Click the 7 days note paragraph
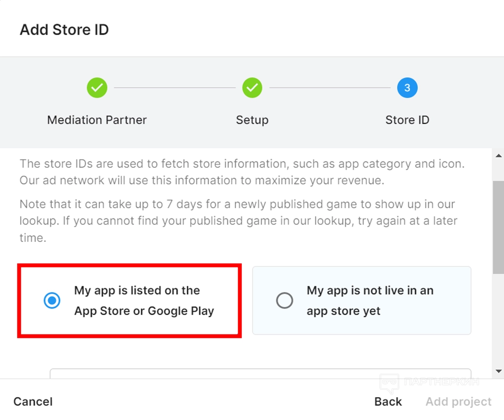The image size is (504, 420). (x=238, y=220)
